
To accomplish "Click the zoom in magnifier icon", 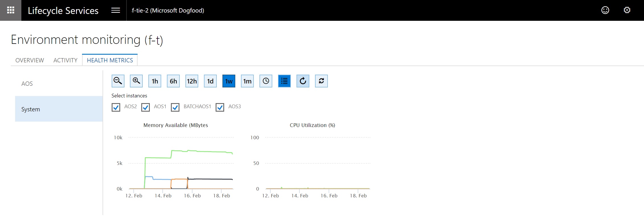I will point(136,81).
